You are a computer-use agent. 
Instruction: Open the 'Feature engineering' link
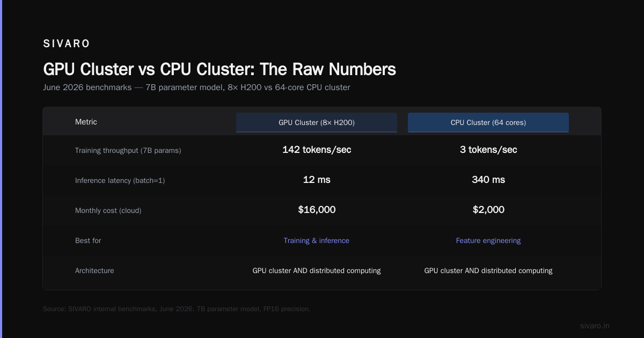(488, 241)
